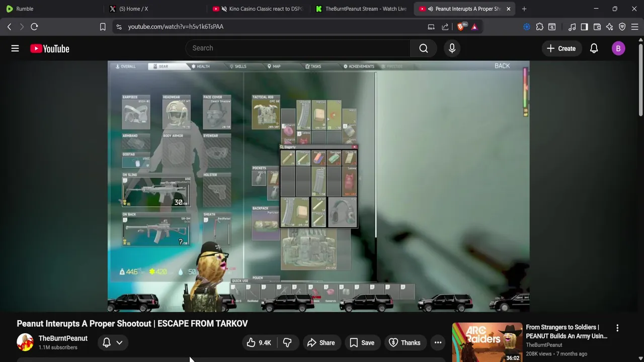The height and width of the screenshot is (362, 644).
Task: Like the video with 9.4K likes
Action: point(259,343)
